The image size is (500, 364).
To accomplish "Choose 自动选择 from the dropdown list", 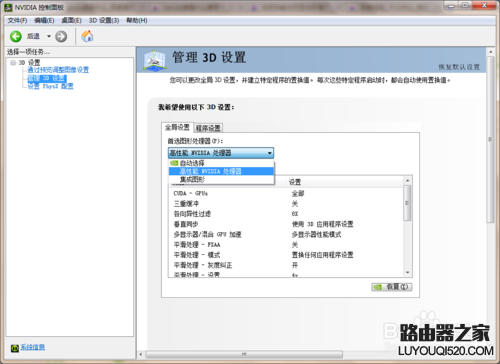I will (x=221, y=163).
